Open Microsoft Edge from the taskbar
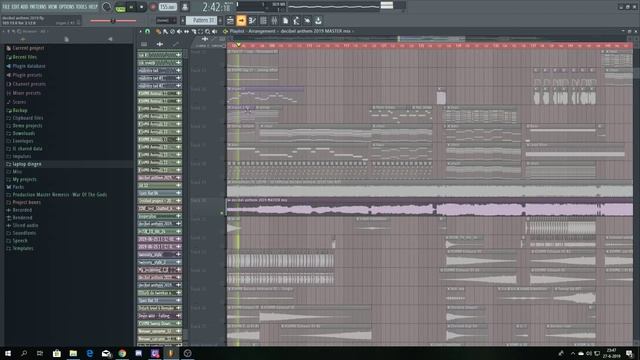The image size is (640, 360). tap(89, 353)
